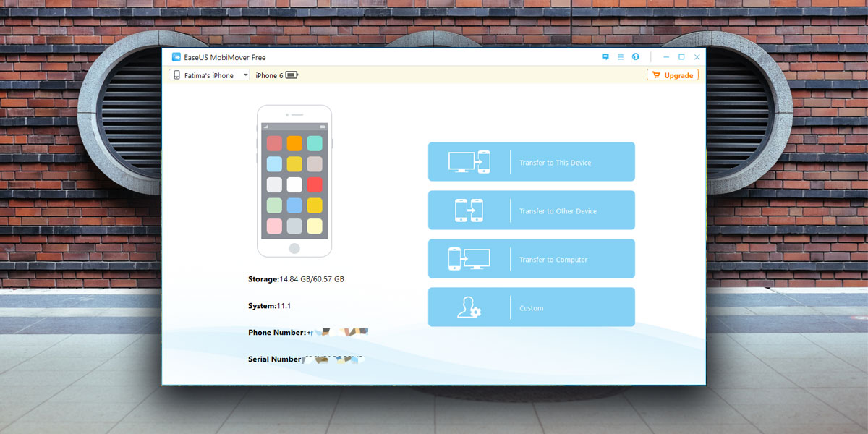This screenshot has width=868, height=434.
Task: Open the hamburger menu in title bar
Action: click(621, 57)
